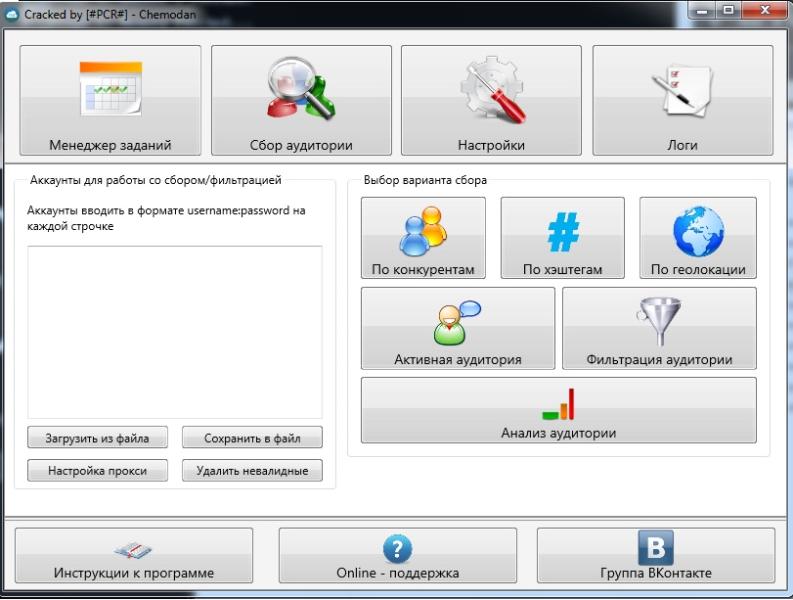Screen dimensions: 793x600
Task: Focus the accounts username:password text area
Action: tap(174, 332)
